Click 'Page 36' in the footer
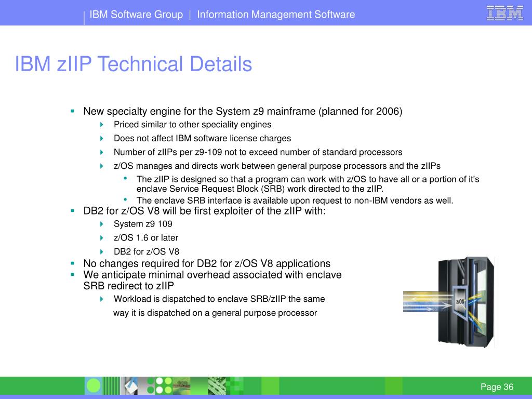532x399 pixels. pyautogui.click(x=497, y=387)
